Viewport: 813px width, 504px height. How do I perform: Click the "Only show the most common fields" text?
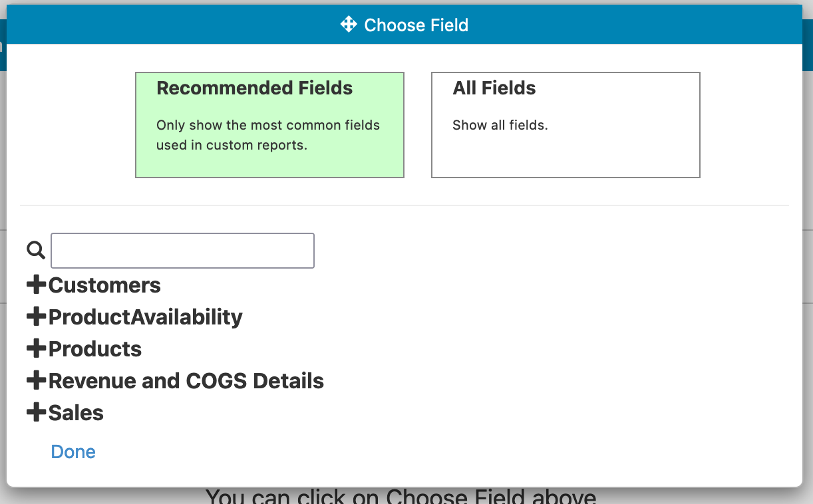[x=267, y=125]
